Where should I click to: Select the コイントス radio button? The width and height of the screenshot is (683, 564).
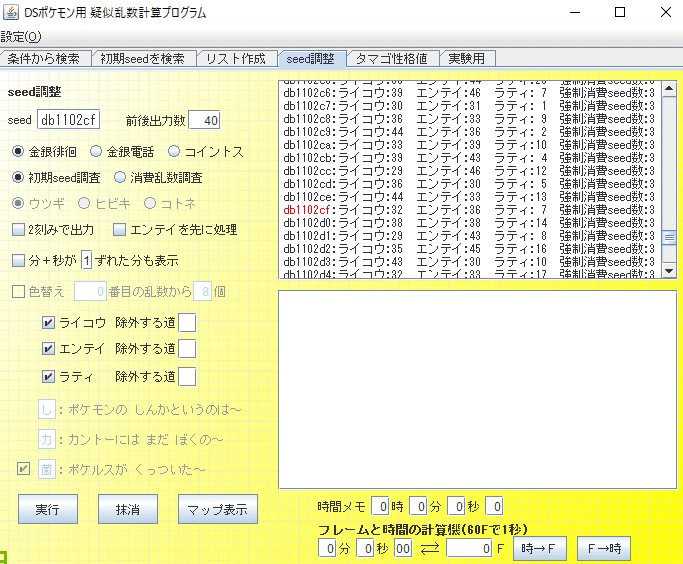coord(174,152)
